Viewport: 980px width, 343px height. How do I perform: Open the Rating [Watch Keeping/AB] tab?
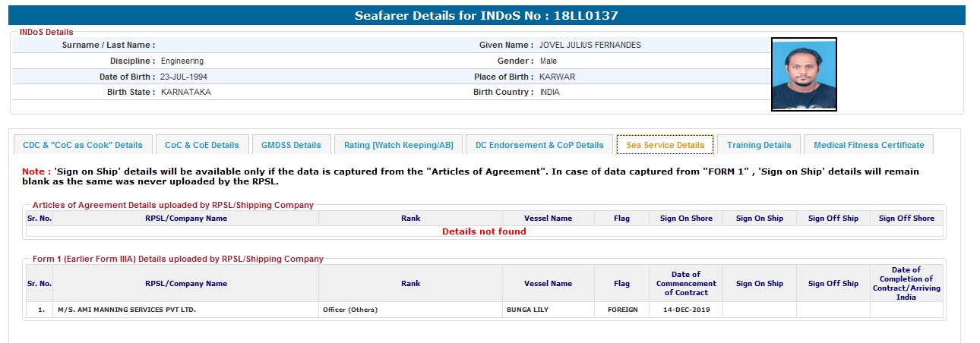(398, 145)
